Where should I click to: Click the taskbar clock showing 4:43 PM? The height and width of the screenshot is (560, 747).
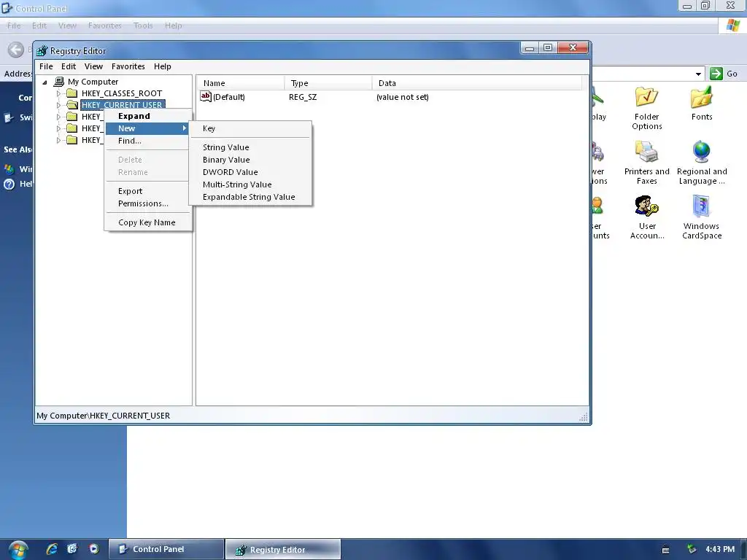(x=720, y=550)
